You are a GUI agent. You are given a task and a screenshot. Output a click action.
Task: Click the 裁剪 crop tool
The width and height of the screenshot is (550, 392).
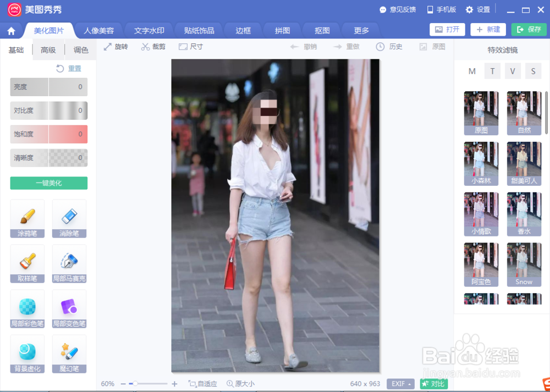coord(153,47)
